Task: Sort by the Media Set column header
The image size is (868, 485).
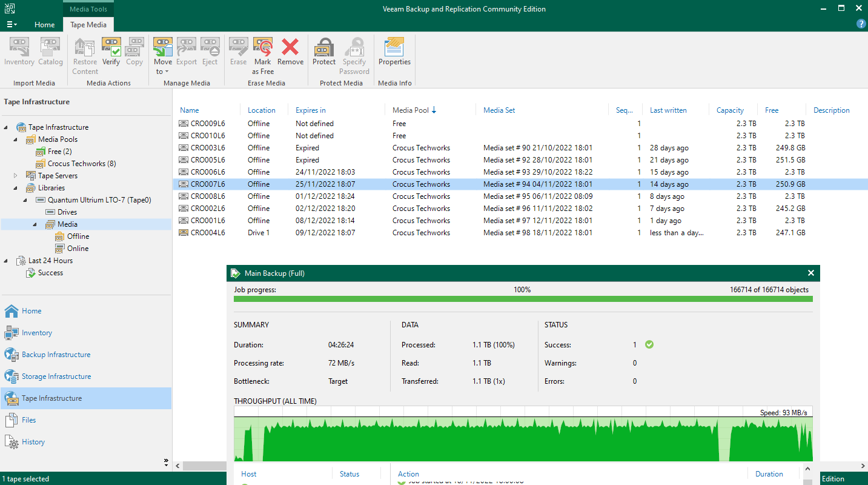Action: [x=499, y=110]
